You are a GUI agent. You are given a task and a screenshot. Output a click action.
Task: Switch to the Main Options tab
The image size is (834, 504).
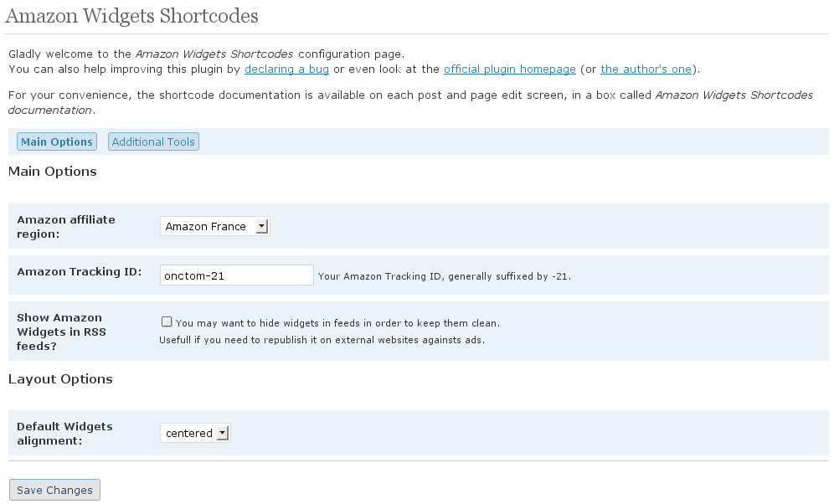57,142
